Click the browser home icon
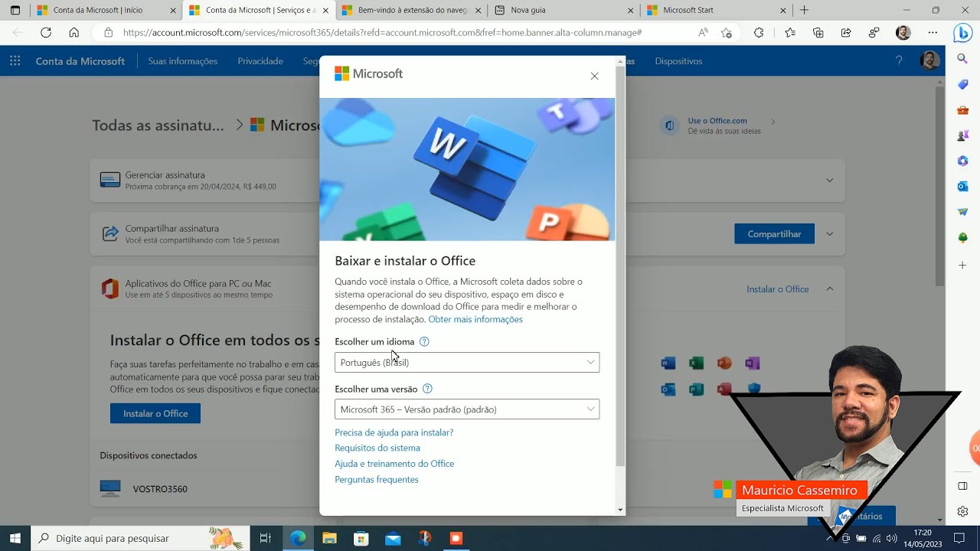The width and height of the screenshot is (980, 551). point(73,33)
